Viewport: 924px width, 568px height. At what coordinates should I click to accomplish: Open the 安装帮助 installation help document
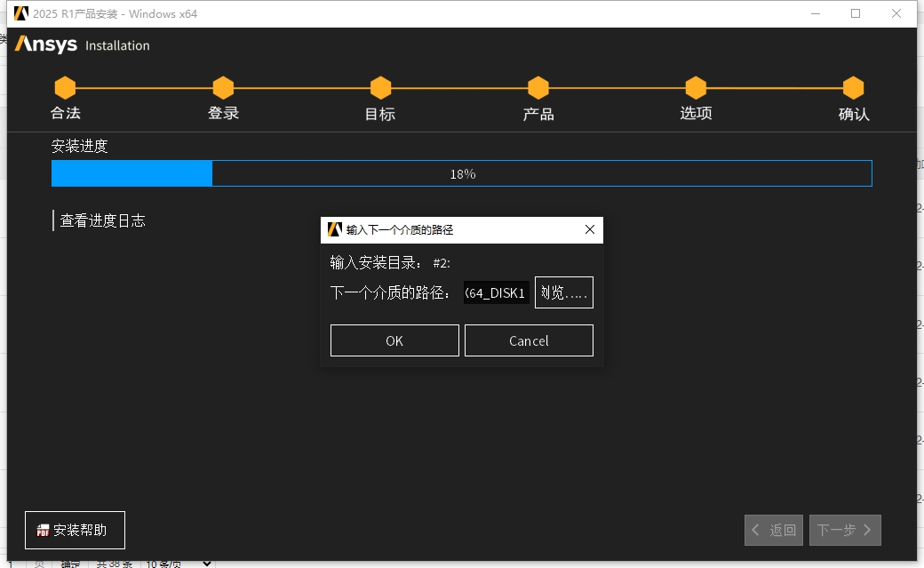pos(75,530)
